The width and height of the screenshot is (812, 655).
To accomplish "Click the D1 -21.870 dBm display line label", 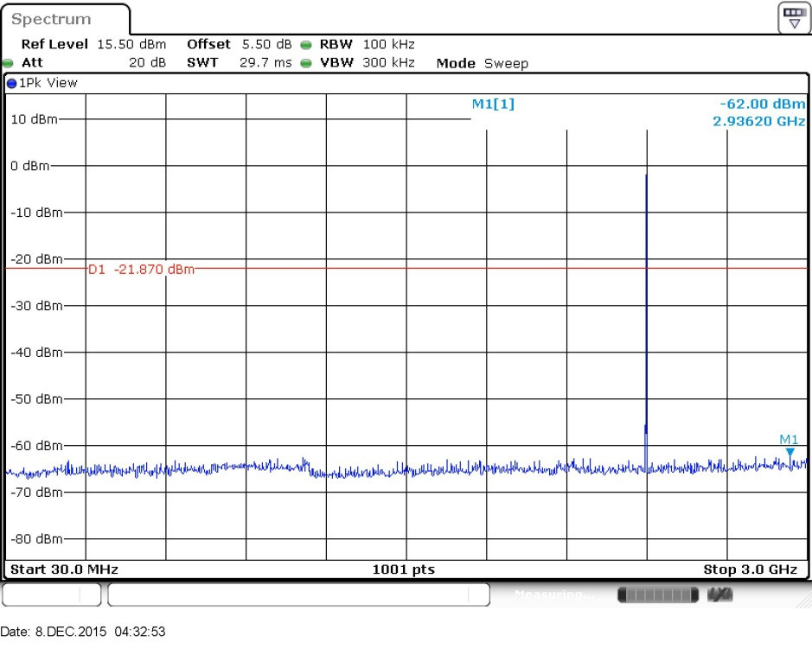I will click(x=141, y=270).
